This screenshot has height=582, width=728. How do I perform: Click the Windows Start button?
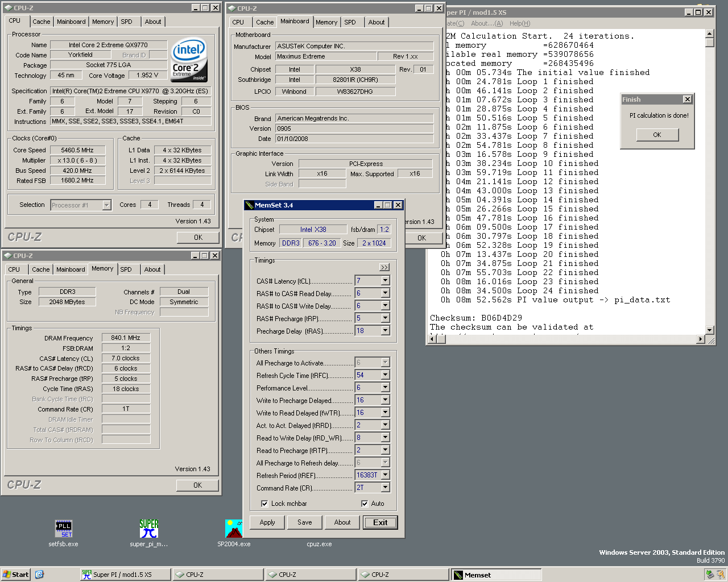tap(15, 575)
